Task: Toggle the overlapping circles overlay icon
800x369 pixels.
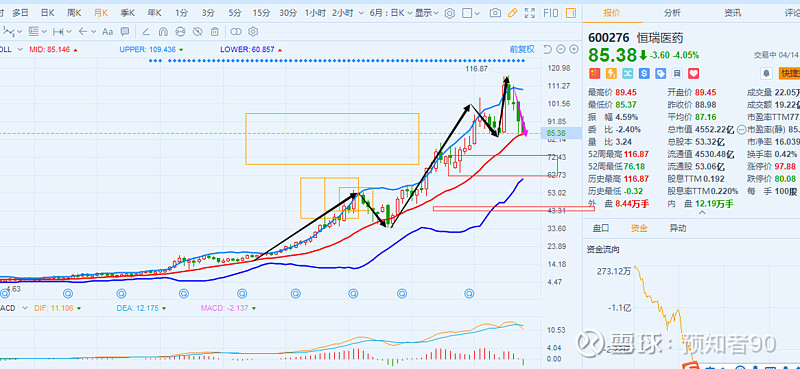Action: pyautogui.click(x=236, y=32)
